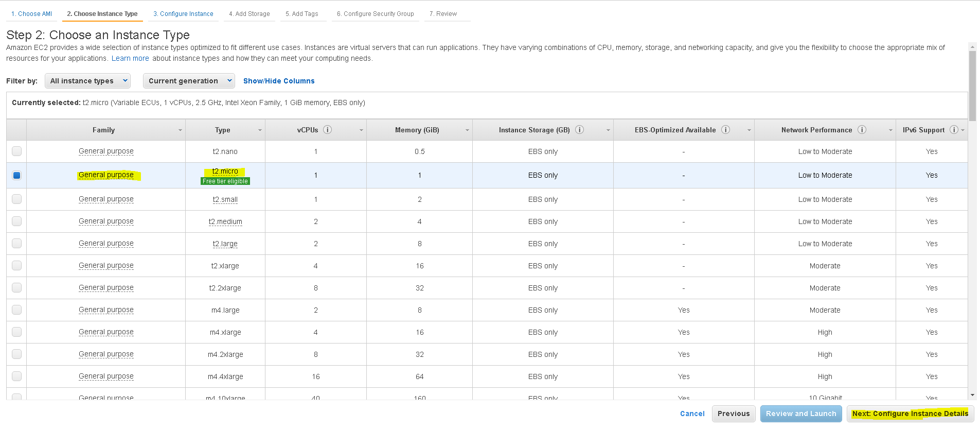Open Network Performance info icon
The height and width of the screenshot is (429, 980).
862,130
